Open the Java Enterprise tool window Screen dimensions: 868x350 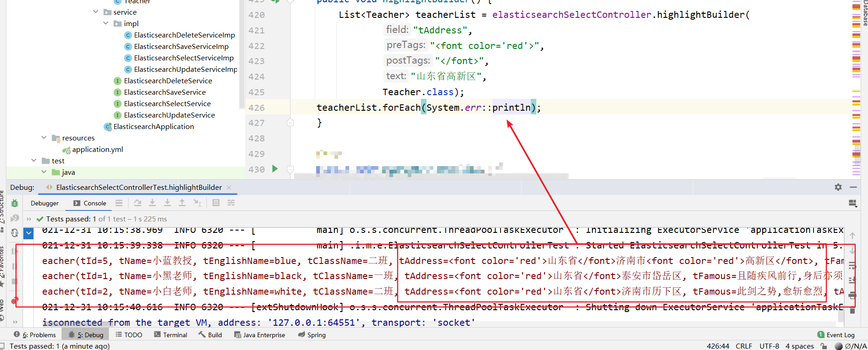(x=259, y=335)
